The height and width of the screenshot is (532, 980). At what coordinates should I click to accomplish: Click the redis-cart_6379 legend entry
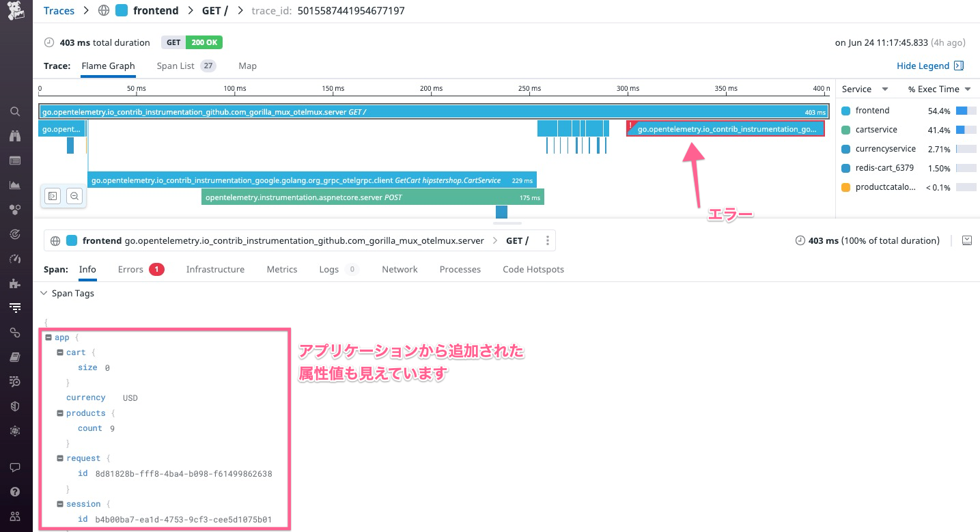tap(884, 168)
